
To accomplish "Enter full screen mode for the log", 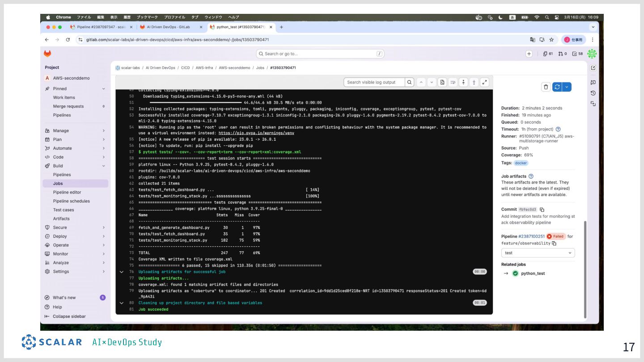I will click(x=485, y=82).
